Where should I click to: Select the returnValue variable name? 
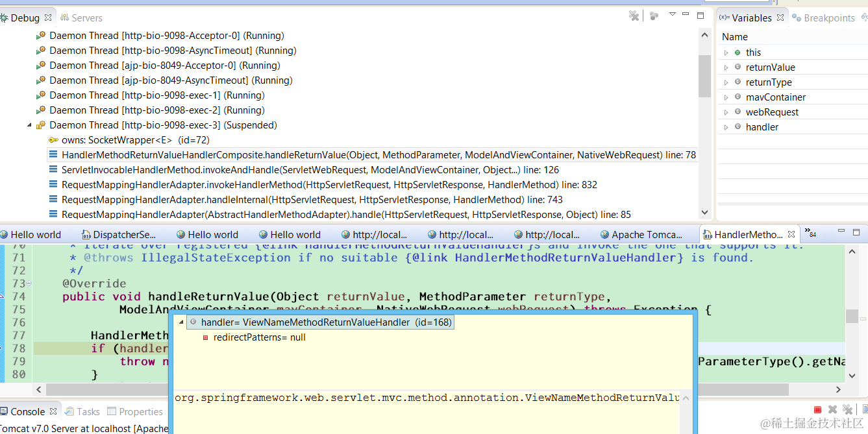770,67
